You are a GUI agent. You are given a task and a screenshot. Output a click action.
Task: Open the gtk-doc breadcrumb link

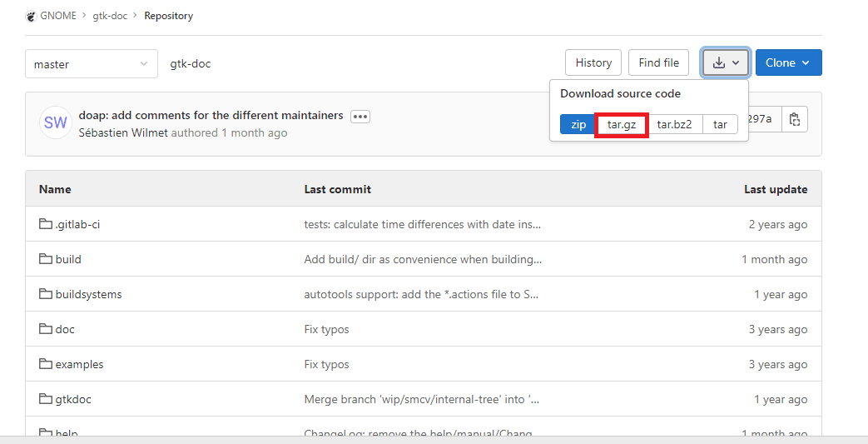coord(110,16)
